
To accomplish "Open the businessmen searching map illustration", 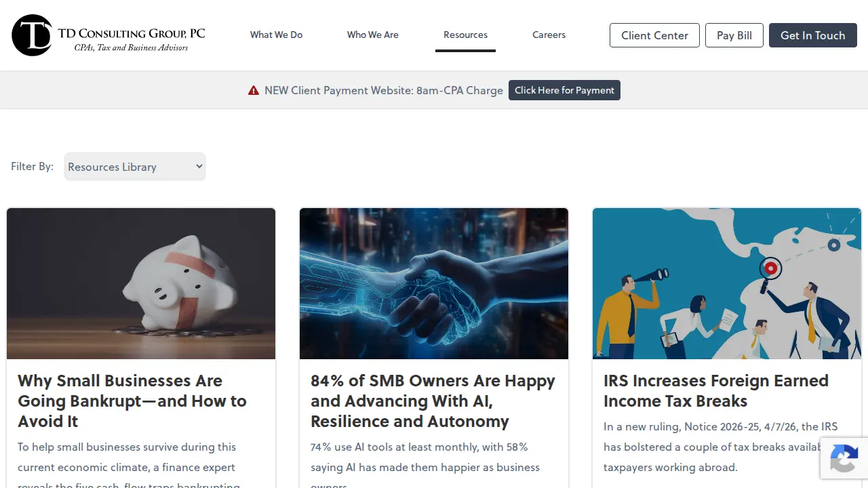I will click(x=727, y=283).
